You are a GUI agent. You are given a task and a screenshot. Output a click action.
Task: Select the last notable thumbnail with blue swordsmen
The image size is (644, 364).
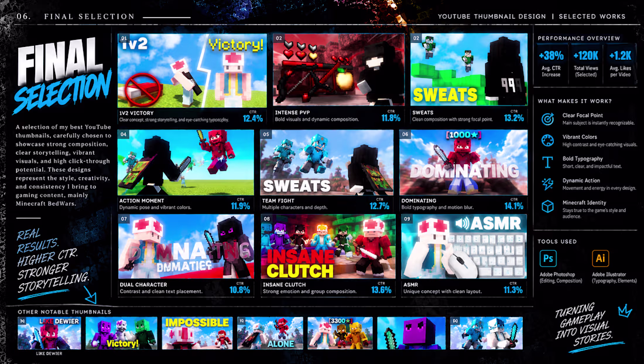pyautogui.click(x=487, y=333)
